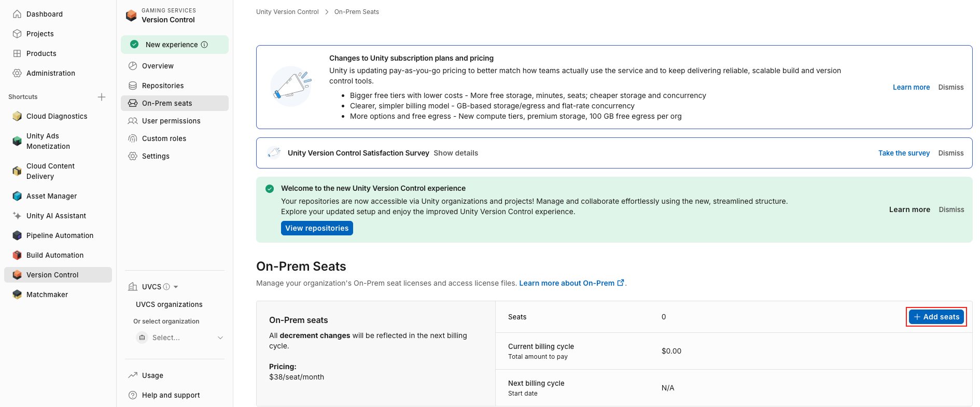The width and height of the screenshot is (980, 407).
Task: Click Take the survey link
Action: (904, 153)
